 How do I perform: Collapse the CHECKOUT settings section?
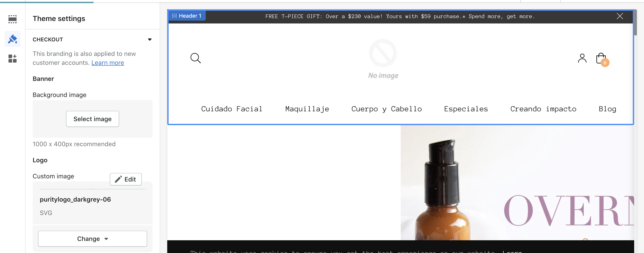150,40
